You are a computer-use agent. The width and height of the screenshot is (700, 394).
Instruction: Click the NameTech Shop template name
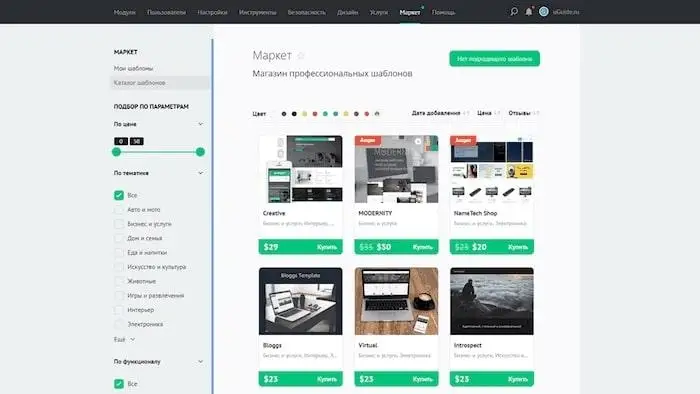pos(475,213)
